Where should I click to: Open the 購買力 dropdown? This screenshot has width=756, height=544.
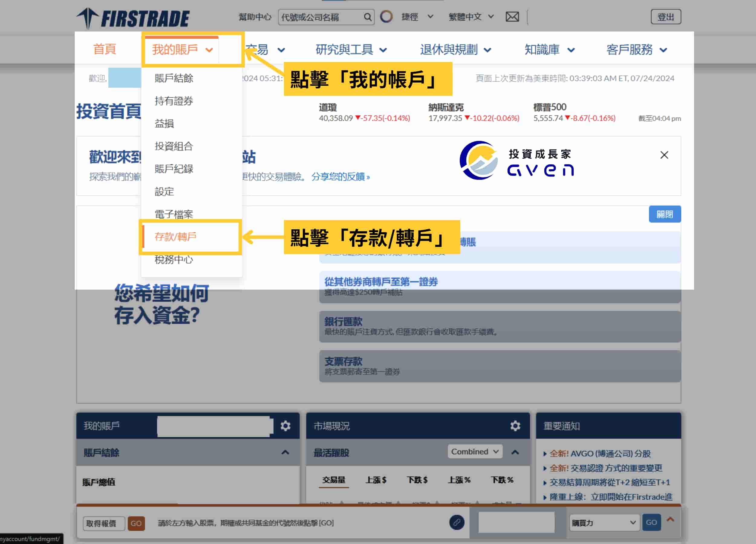[603, 523]
